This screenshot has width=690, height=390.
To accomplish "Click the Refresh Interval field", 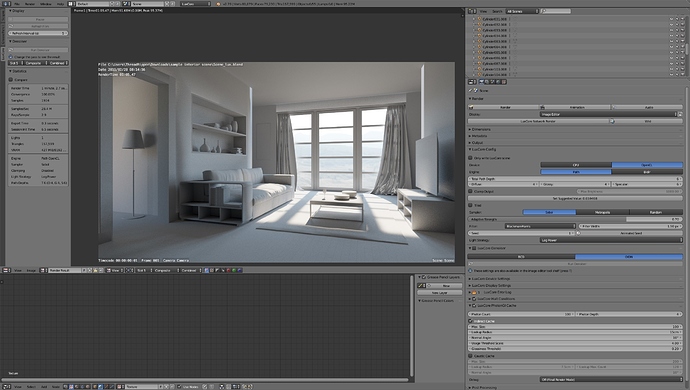I will pos(39,33).
